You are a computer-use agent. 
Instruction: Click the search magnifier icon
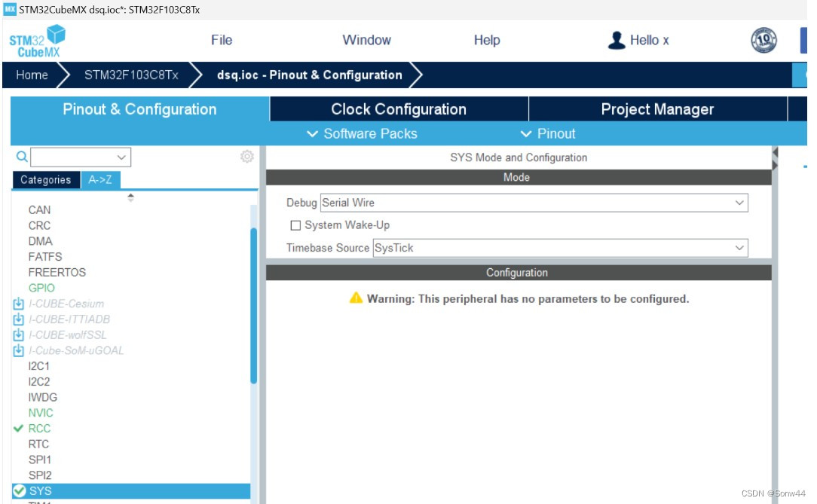pos(21,156)
